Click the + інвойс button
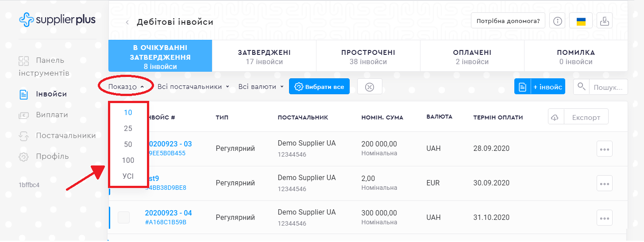This screenshot has height=242, width=644. [x=547, y=87]
